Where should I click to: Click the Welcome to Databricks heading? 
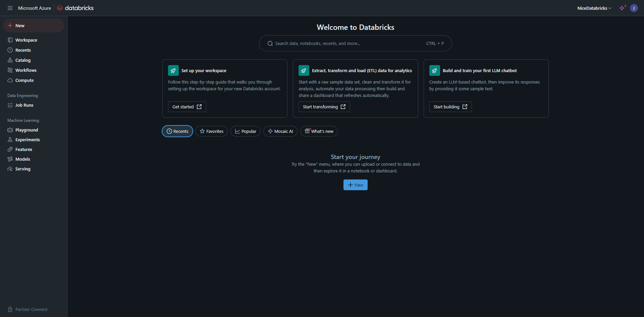[x=356, y=27]
